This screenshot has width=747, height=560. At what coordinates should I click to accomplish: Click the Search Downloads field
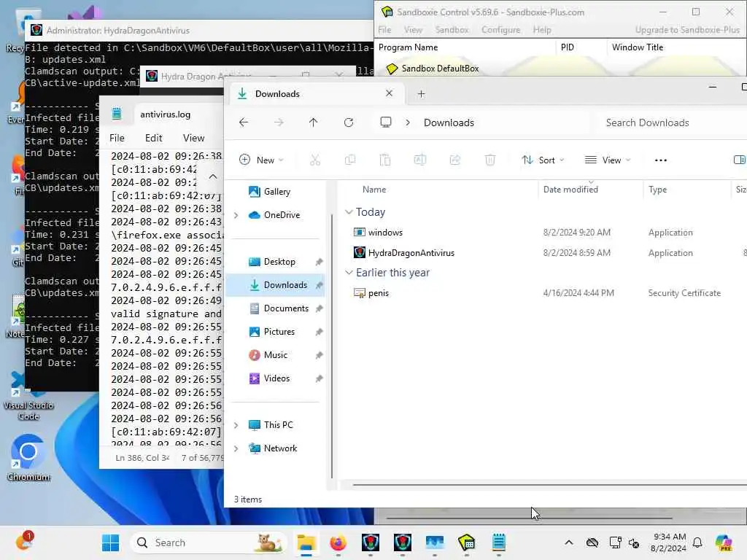672,122
